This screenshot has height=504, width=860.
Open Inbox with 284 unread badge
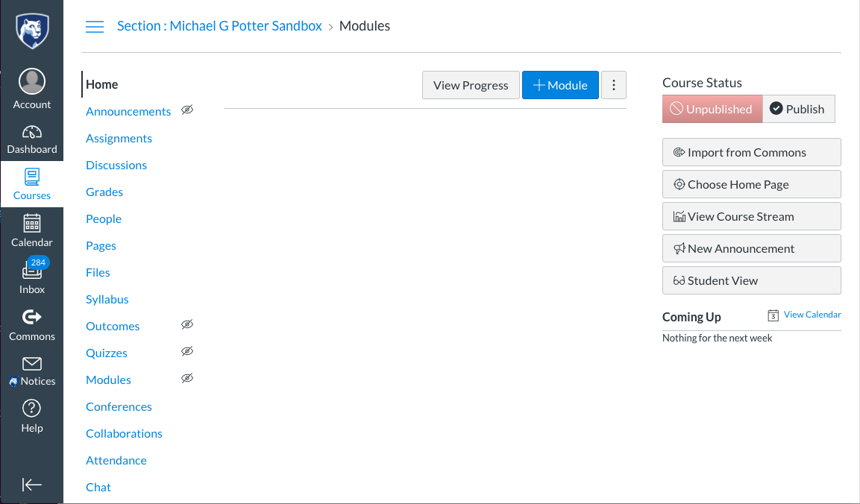coord(32,277)
